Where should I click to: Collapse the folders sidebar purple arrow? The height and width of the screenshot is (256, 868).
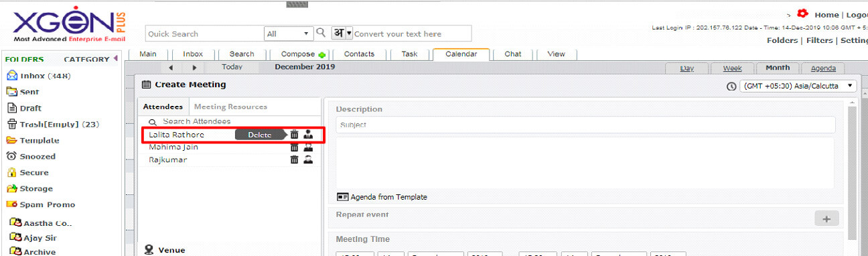(115, 58)
